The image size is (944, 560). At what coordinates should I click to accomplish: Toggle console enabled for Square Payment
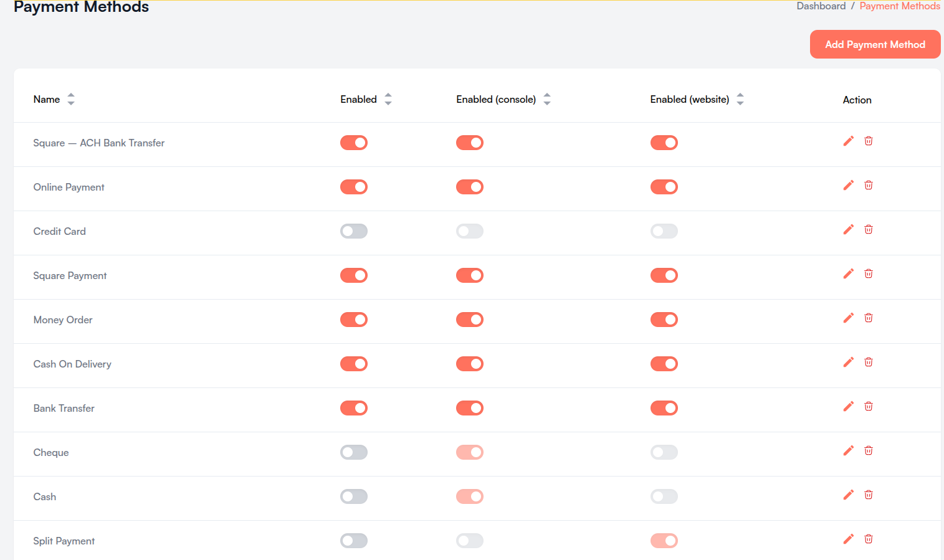pyautogui.click(x=470, y=275)
